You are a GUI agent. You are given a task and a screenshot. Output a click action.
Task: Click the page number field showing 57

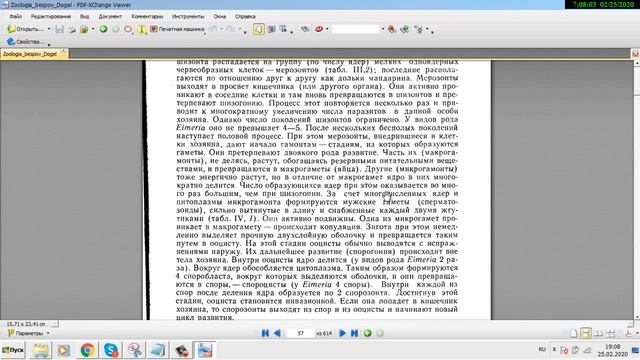(300, 333)
